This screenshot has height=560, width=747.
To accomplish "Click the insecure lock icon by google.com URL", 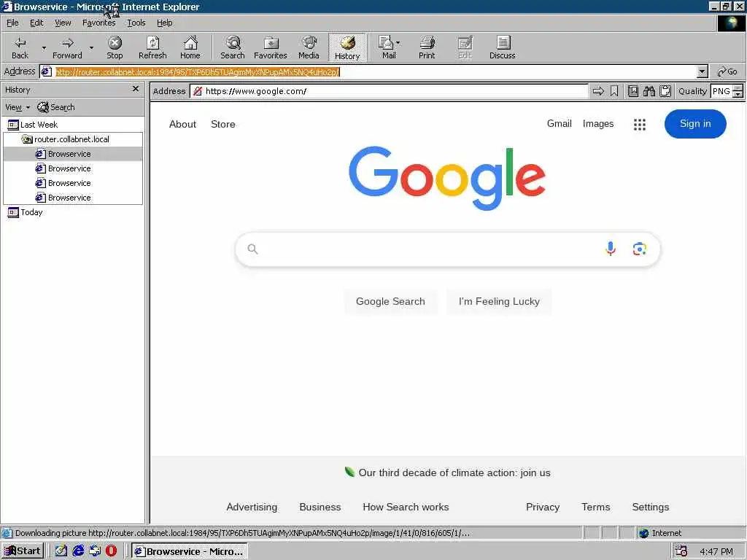I will point(197,91).
